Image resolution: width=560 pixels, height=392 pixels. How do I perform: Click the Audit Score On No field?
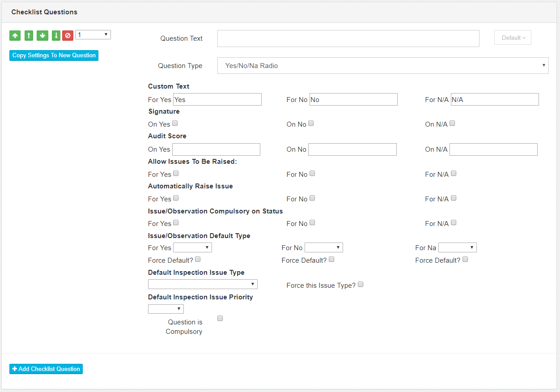pyautogui.click(x=352, y=149)
